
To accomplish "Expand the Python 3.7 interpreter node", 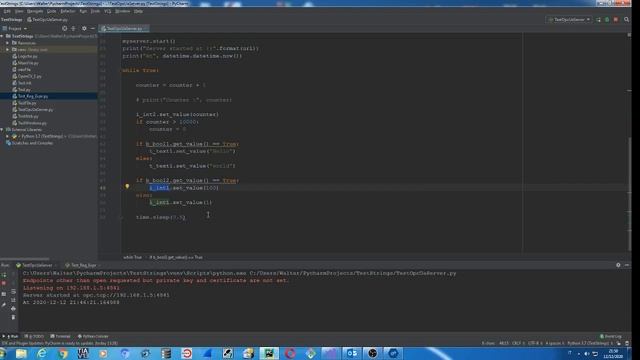I will click(8, 136).
